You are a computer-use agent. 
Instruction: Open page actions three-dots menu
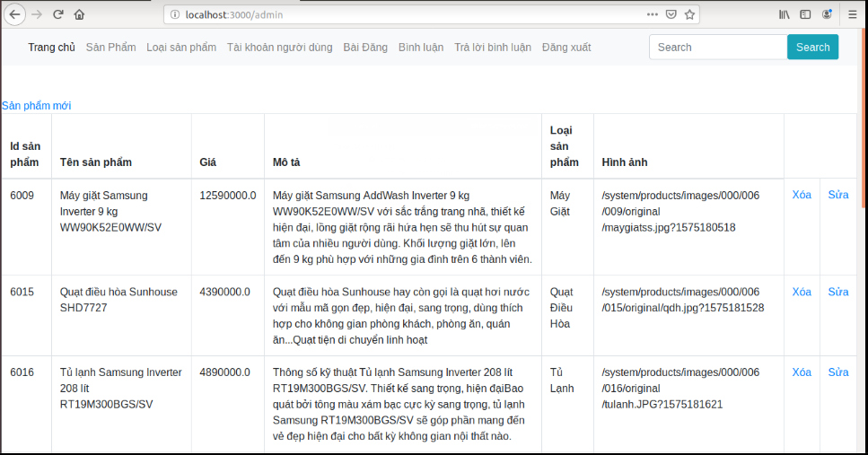tap(652, 14)
